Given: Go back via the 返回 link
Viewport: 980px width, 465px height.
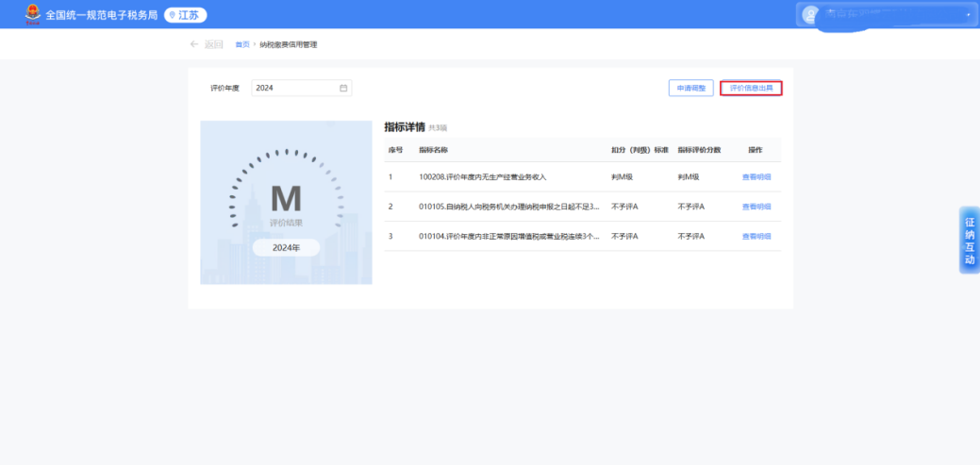Looking at the screenshot, I should click(x=213, y=44).
